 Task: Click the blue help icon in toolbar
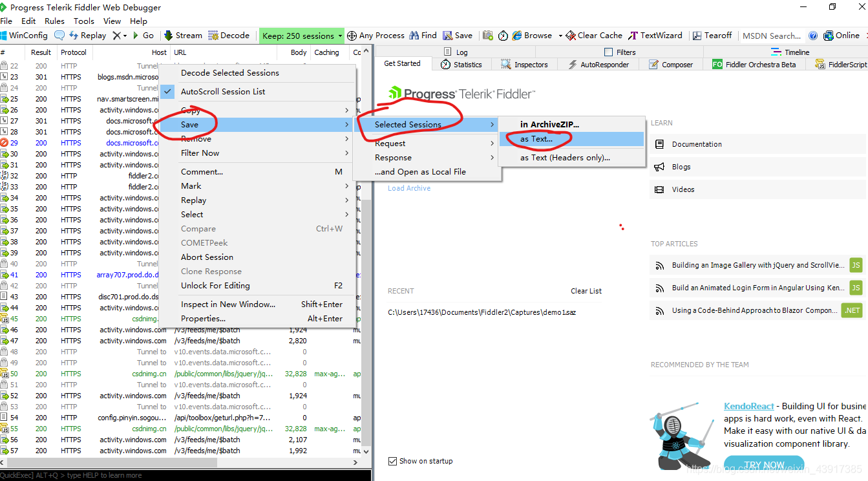pos(813,36)
